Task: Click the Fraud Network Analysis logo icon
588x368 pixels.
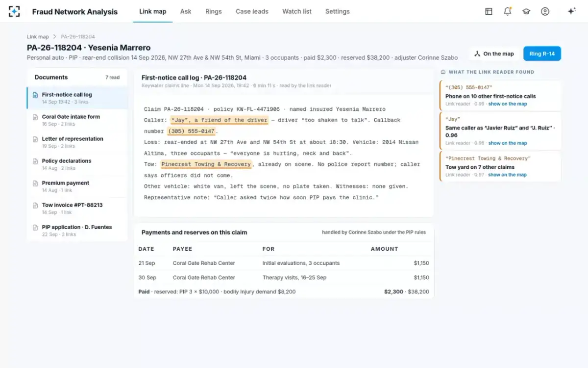Action: [x=14, y=11]
